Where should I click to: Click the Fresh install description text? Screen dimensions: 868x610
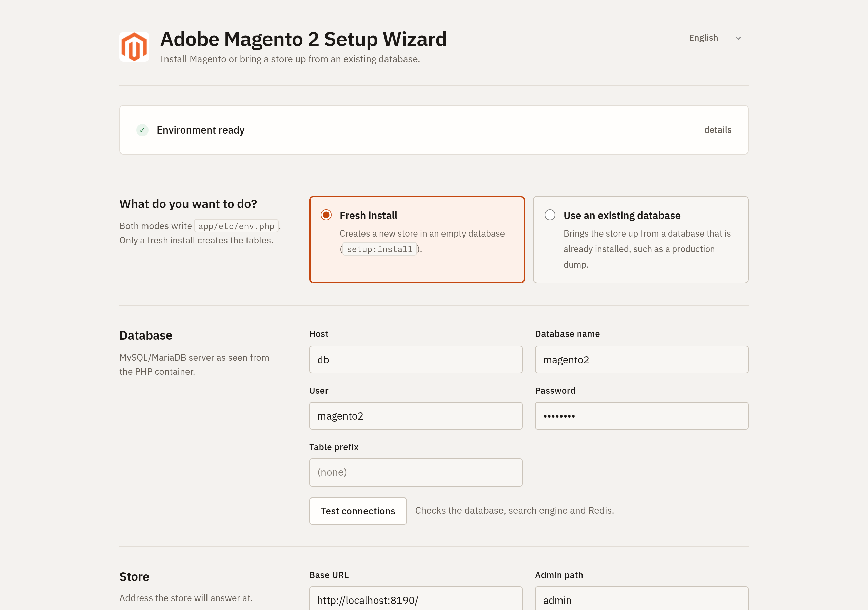click(422, 241)
